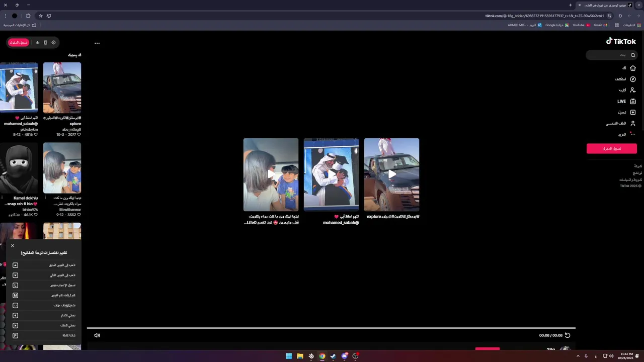The width and height of the screenshot is (644, 362).
Task: Click the 4816 likes heart count
Action: 31,135
